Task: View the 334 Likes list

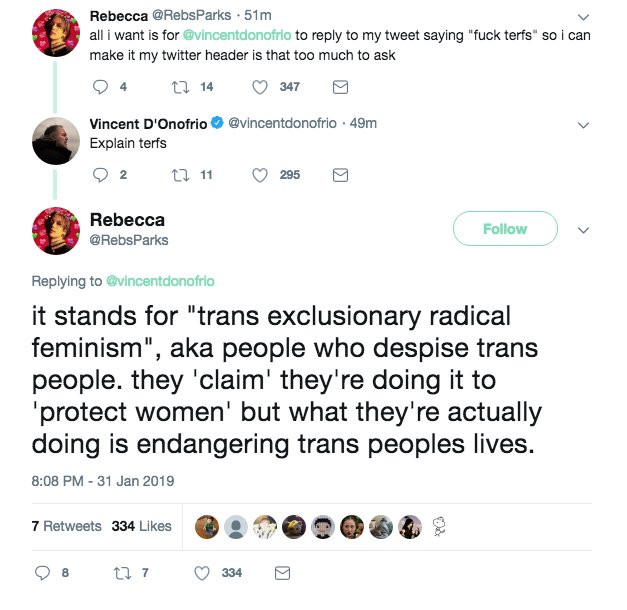Action: tap(142, 526)
